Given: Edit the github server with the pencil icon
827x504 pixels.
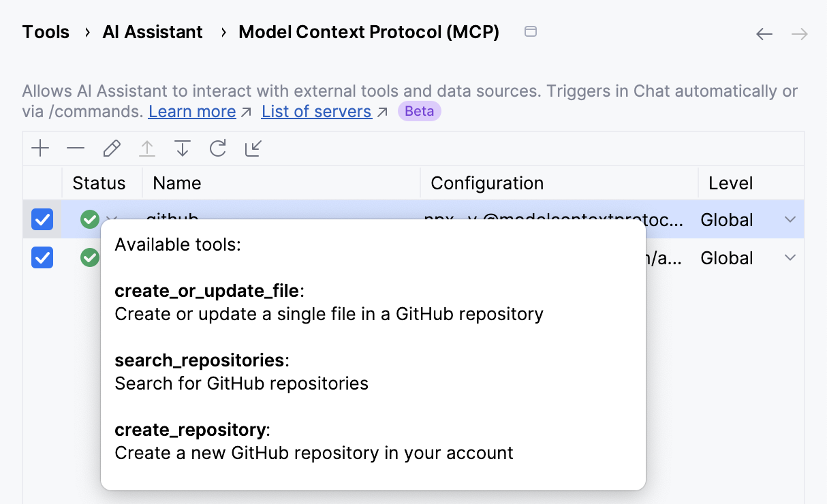Looking at the screenshot, I should click(111, 148).
